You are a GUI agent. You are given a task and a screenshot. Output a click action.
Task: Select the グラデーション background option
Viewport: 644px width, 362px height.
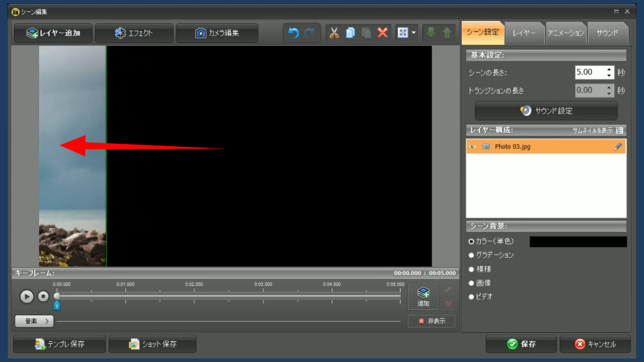pyautogui.click(x=472, y=255)
